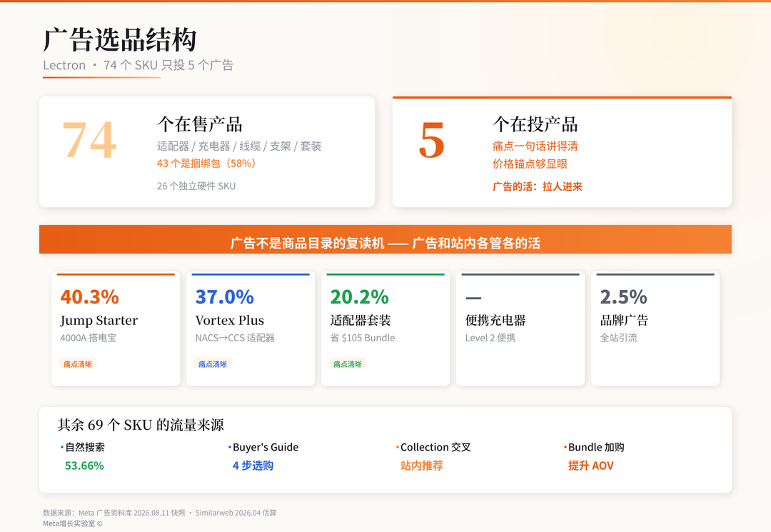Click the footer 'Meta增长实验室 ©' text
Image resolution: width=771 pixels, height=532 pixels.
point(73,523)
